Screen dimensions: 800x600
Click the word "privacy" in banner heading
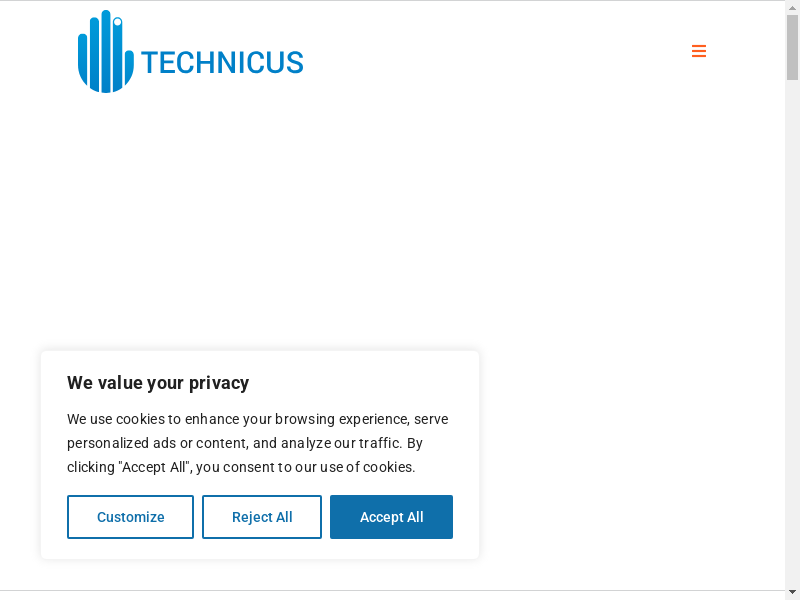point(219,383)
